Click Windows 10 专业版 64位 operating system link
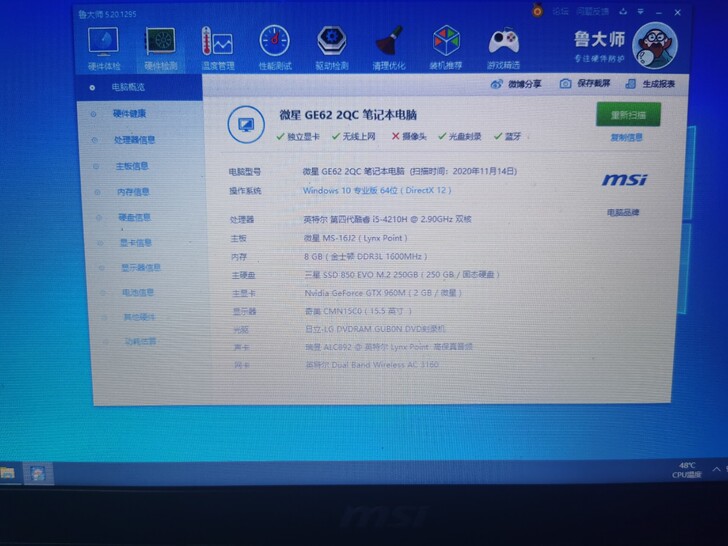The width and height of the screenshot is (728, 546). [x=377, y=190]
